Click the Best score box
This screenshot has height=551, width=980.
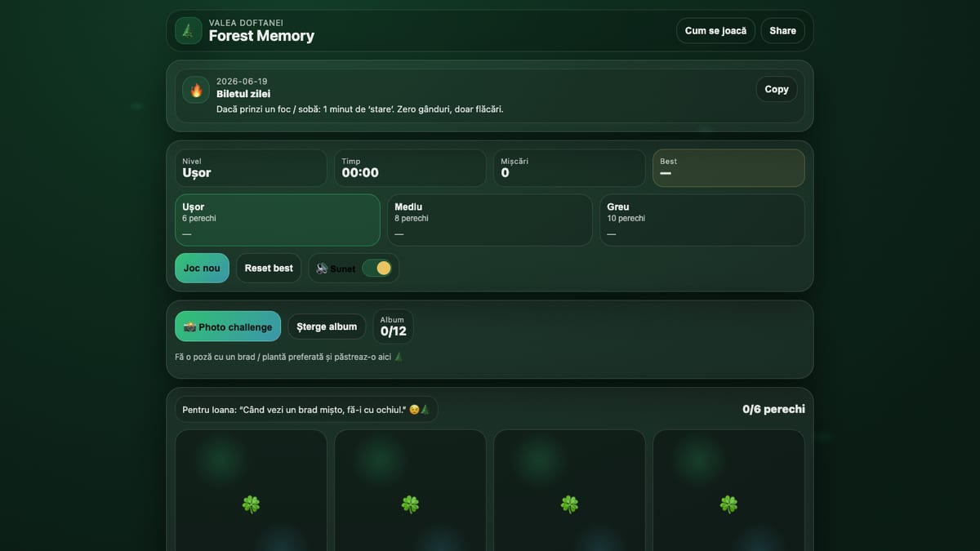728,167
